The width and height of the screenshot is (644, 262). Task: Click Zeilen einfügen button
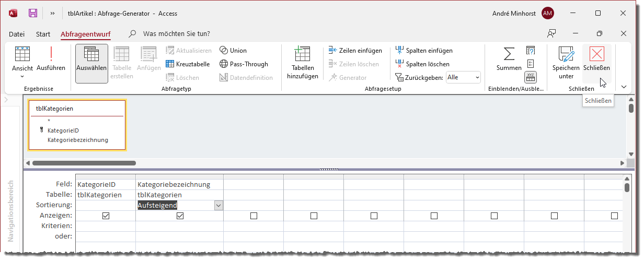point(355,51)
